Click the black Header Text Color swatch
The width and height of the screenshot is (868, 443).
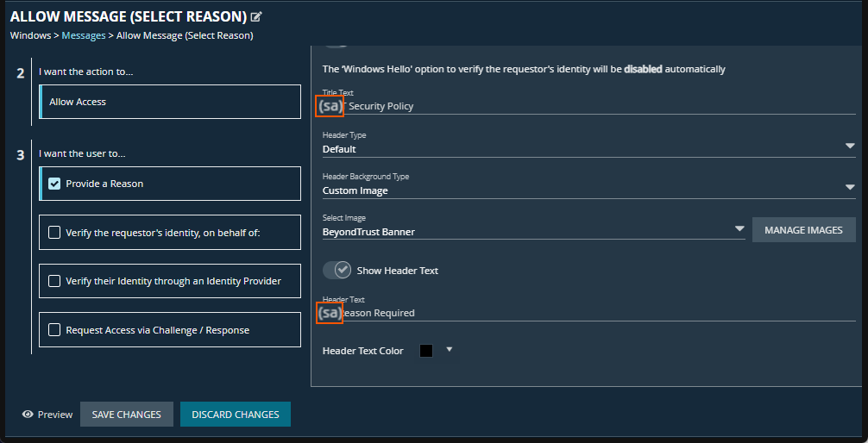(426, 351)
